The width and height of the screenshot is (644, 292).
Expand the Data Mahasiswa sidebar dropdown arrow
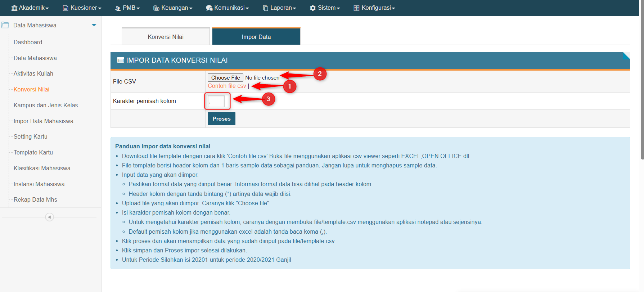[x=94, y=25]
